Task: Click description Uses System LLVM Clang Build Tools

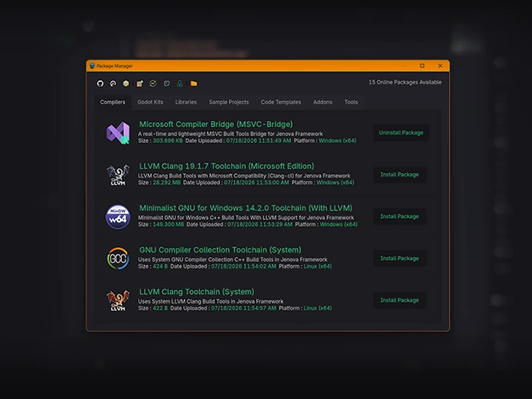Action: click(211, 301)
